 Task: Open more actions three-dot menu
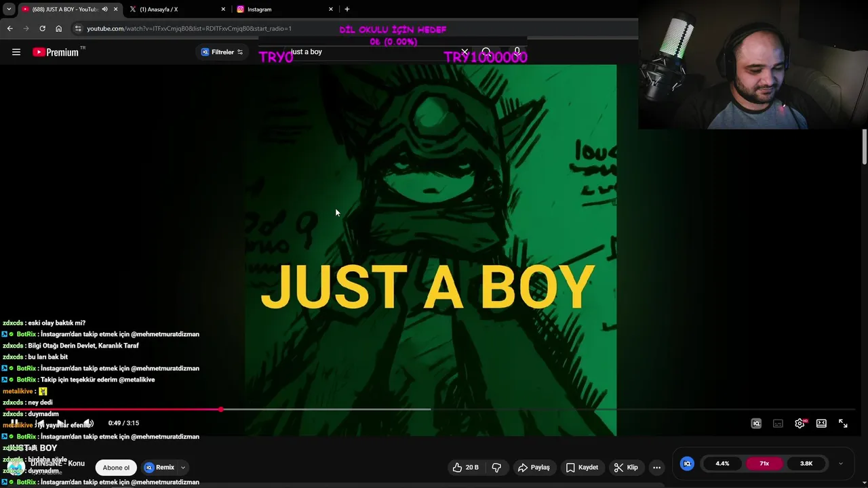tap(656, 467)
